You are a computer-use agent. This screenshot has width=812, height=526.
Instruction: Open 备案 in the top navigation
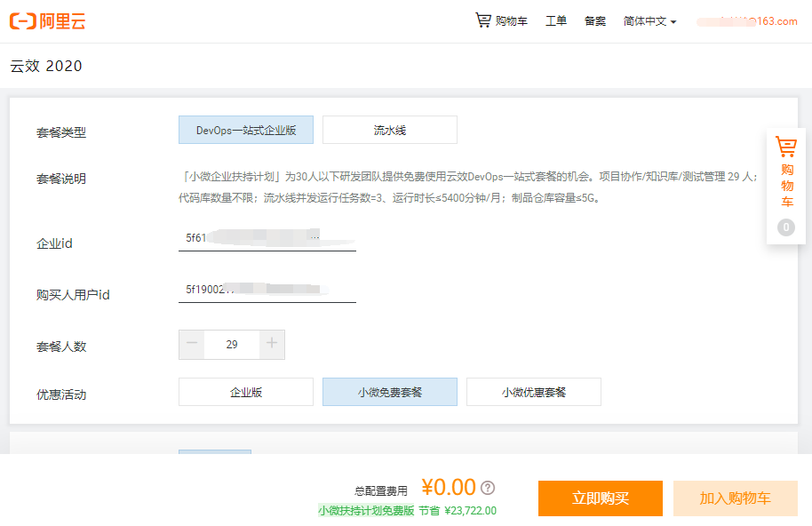click(595, 21)
